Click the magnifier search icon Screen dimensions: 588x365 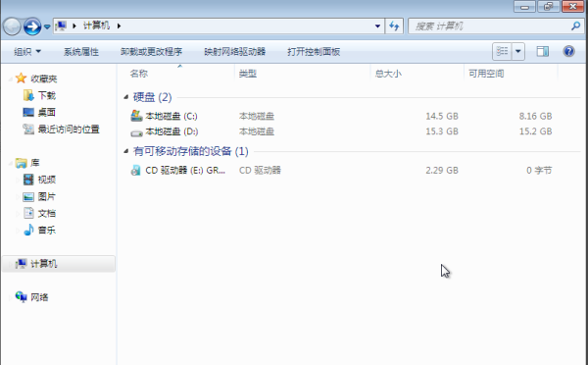click(575, 26)
